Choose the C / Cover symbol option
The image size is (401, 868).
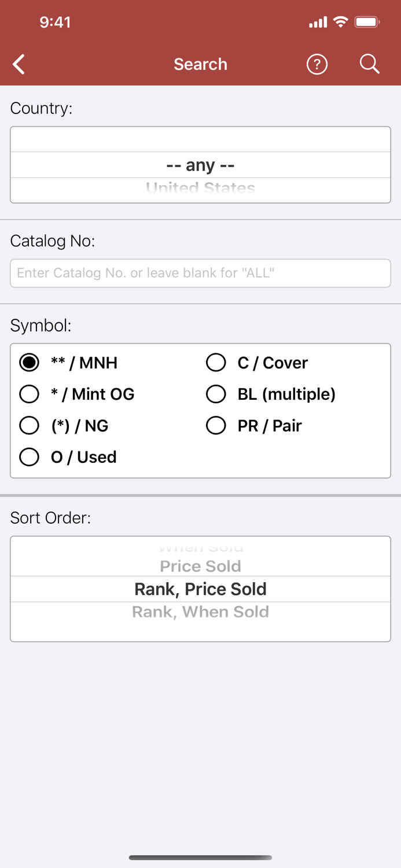(x=216, y=363)
